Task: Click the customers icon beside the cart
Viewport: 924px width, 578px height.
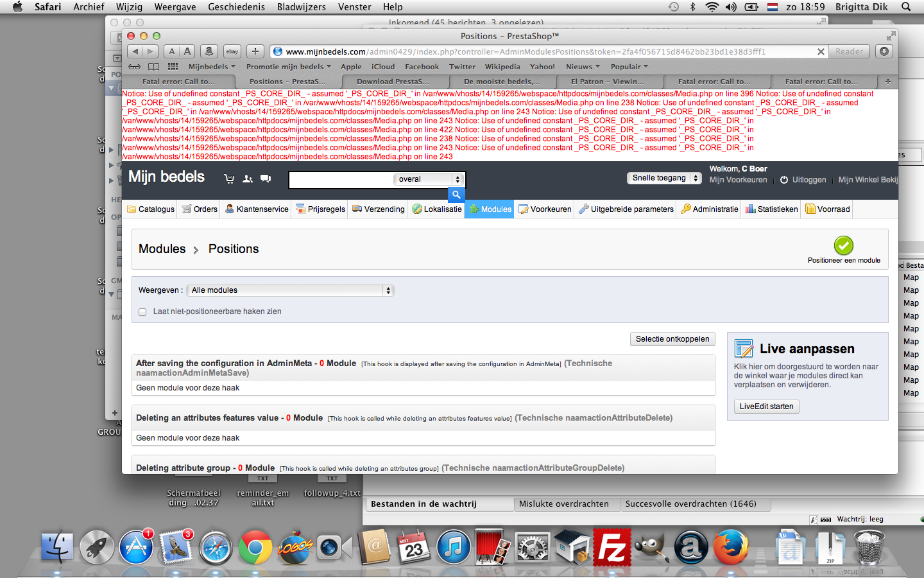Action: pos(248,179)
